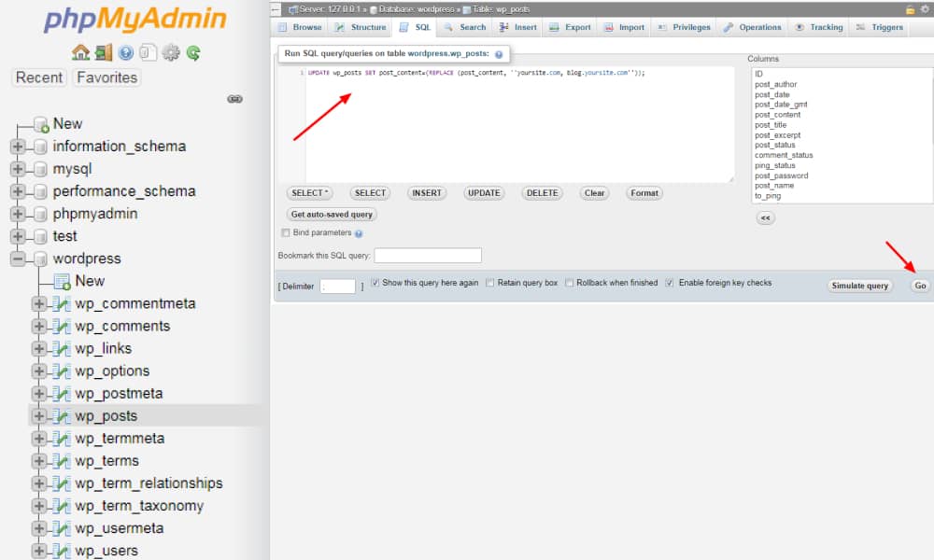Click the wp_comments table icon
Viewport: 934px width, 560px height.
tap(62, 326)
